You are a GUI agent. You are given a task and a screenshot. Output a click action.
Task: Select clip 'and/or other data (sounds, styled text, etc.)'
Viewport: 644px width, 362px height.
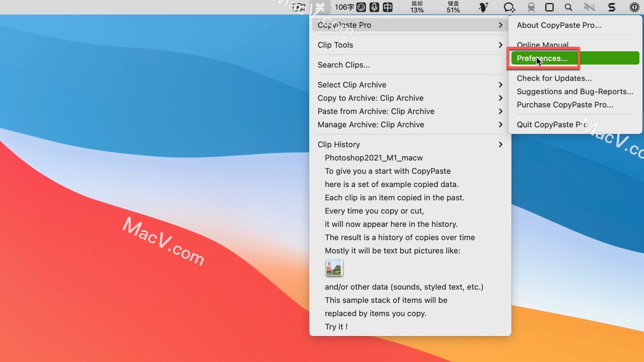(410, 287)
